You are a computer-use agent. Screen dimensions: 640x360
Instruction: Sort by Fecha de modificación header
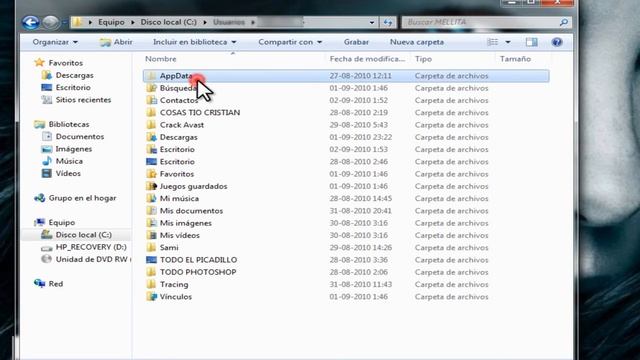[x=367, y=59]
